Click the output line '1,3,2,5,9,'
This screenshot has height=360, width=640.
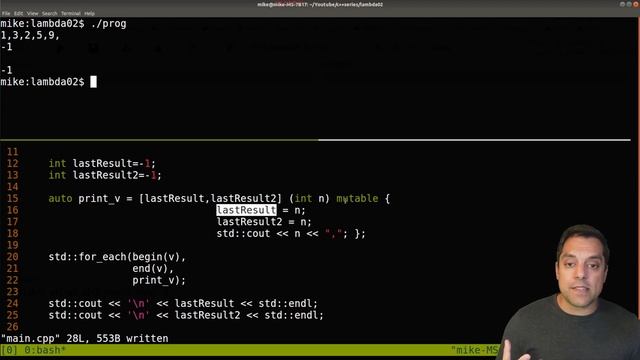(30, 36)
